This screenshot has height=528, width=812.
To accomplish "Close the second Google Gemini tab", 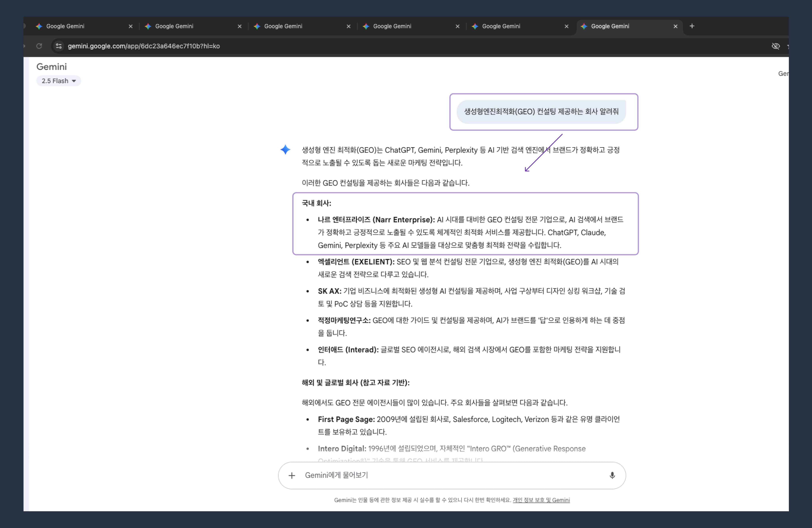I will 240,26.
